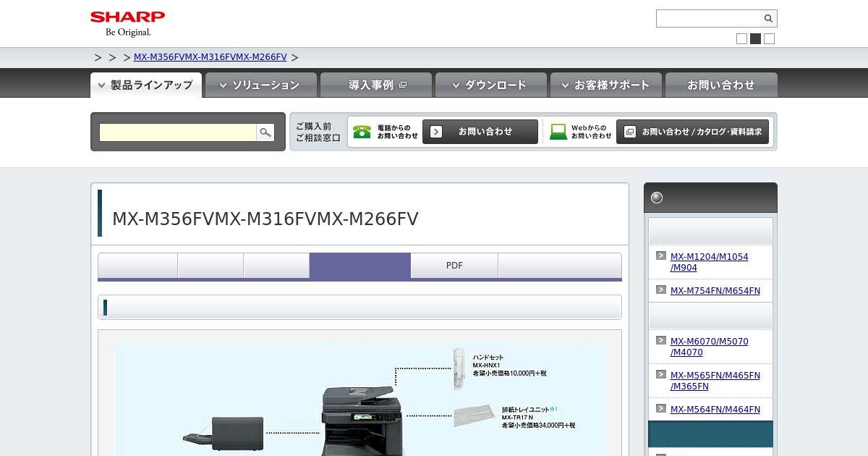
Task: Click the handset image in the options diagram
Action: coord(459,368)
